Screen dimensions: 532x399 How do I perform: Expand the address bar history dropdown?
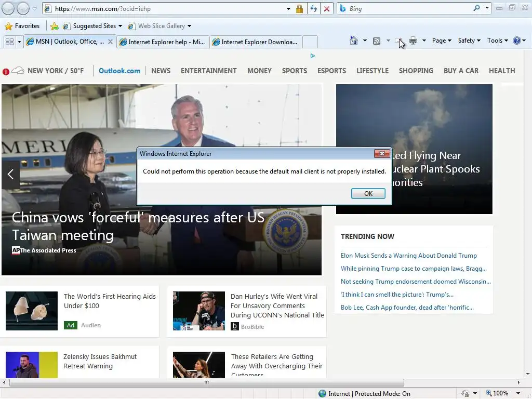pos(288,9)
